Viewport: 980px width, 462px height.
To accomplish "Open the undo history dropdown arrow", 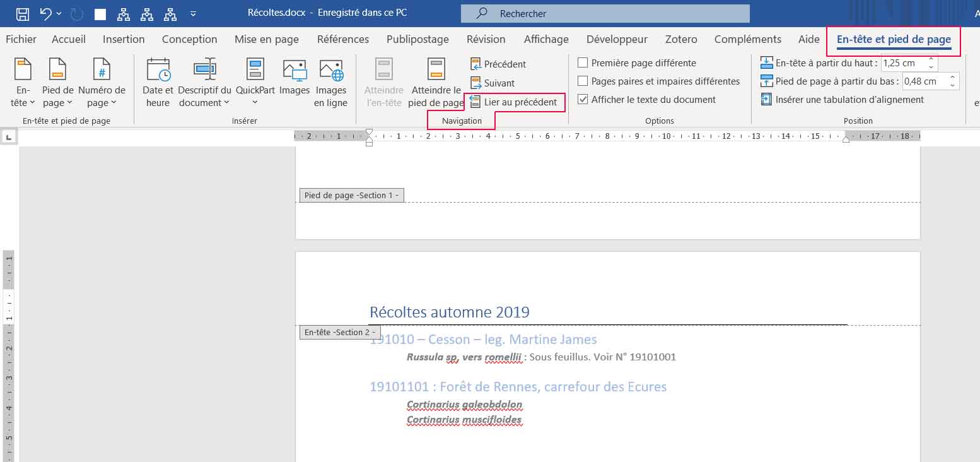I will [x=59, y=13].
